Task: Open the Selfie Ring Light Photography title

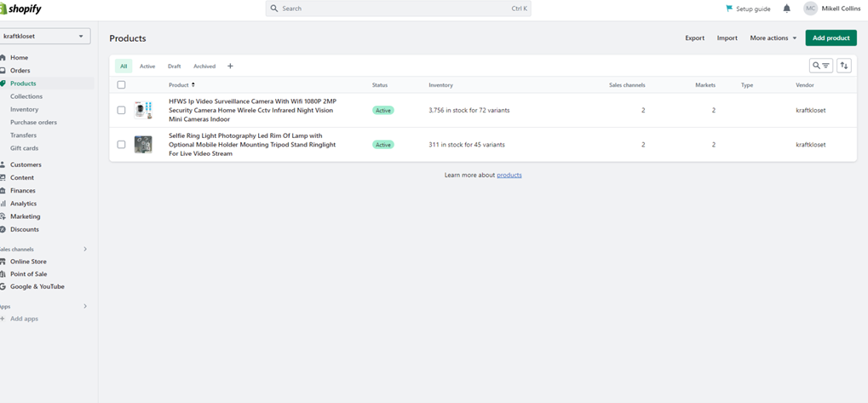Action: point(252,145)
